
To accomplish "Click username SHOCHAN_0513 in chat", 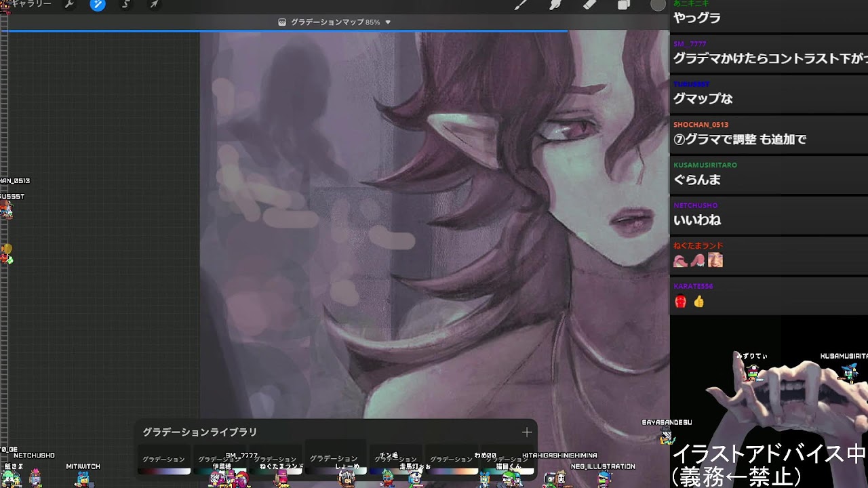I will (x=701, y=125).
